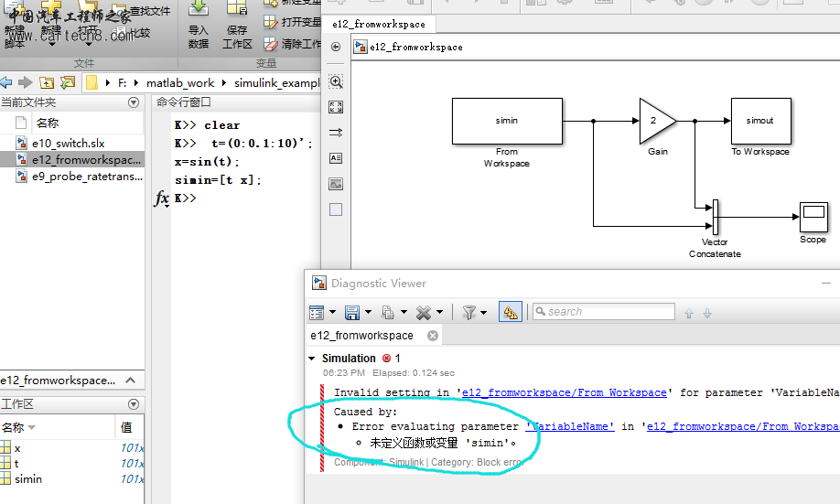Toggle suppressed warnings highlight button
Screen dimensions: 840x504
(510, 312)
